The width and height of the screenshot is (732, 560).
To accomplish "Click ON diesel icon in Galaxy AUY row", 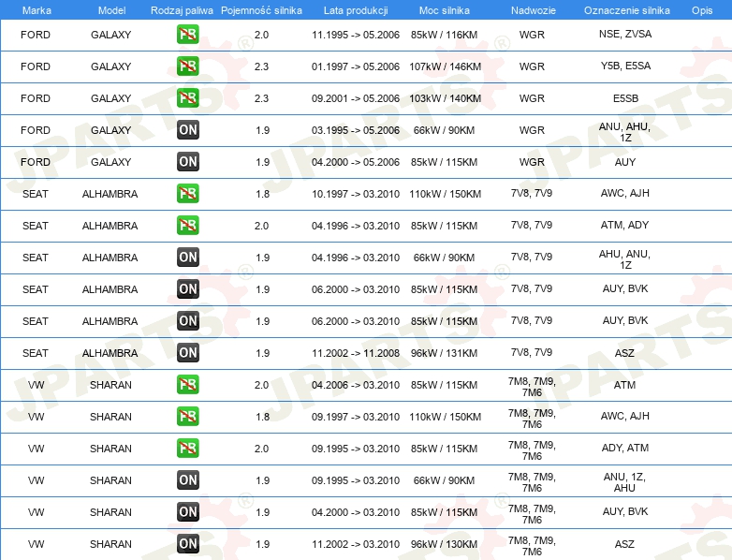I will 187,162.
